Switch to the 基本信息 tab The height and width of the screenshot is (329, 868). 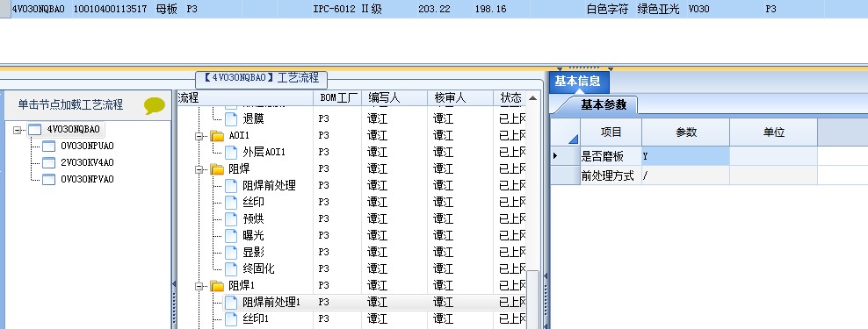pos(578,82)
